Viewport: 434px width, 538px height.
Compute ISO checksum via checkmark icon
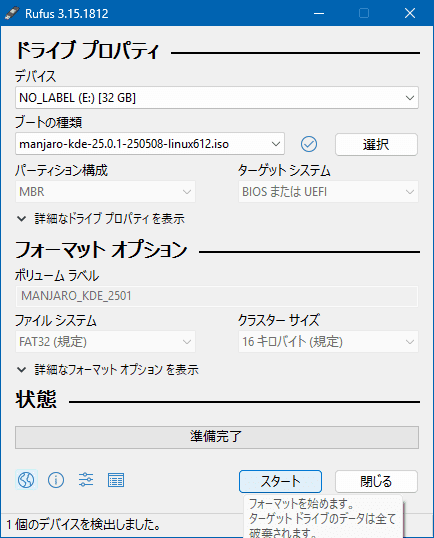pos(309,144)
